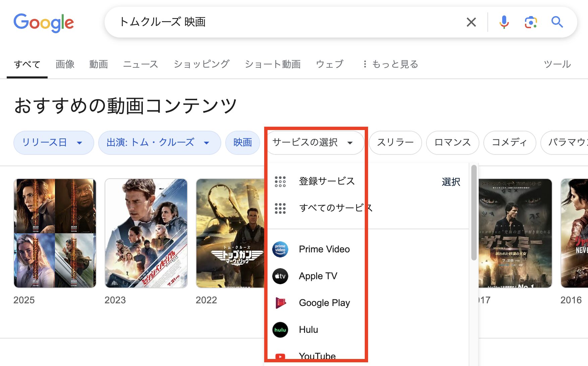This screenshot has width=588, height=366.
Task: Select Apple TV service
Action: pyautogui.click(x=318, y=276)
